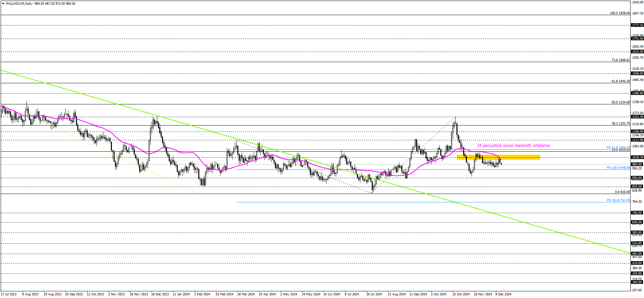The width and height of the screenshot is (644, 298).
Task: Click the '3 Nov 2023' date label
Action: (116, 294)
